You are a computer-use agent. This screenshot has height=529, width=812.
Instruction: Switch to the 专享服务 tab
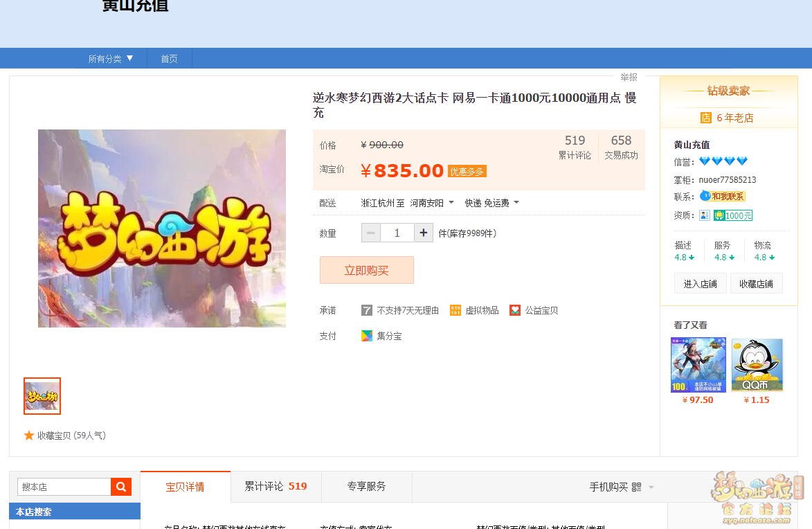click(367, 487)
